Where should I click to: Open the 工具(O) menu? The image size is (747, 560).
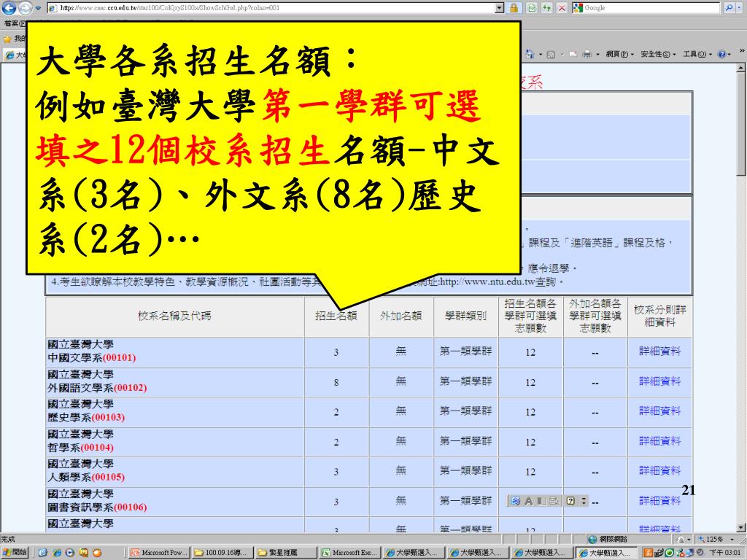(x=697, y=54)
